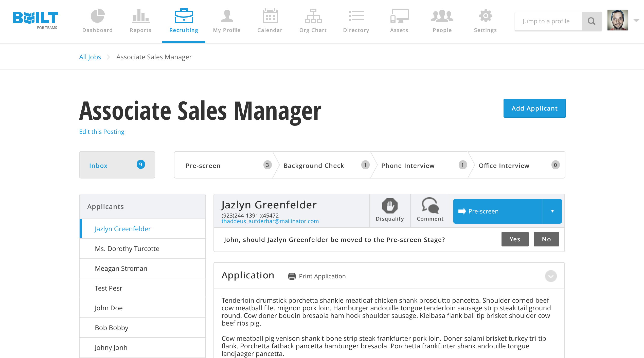Click the Reports bar chart icon

tap(140, 16)
